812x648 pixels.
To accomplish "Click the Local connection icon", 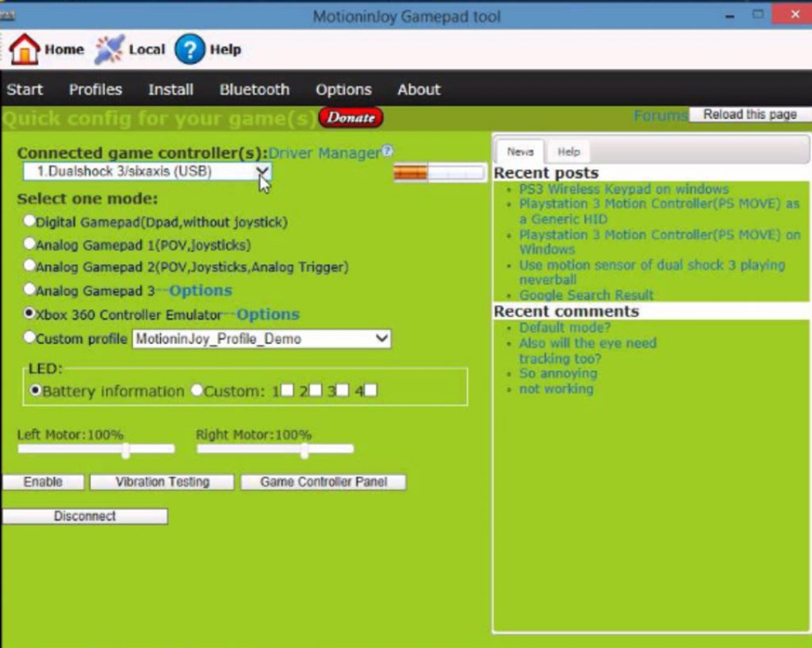I will tap(109, 49).
